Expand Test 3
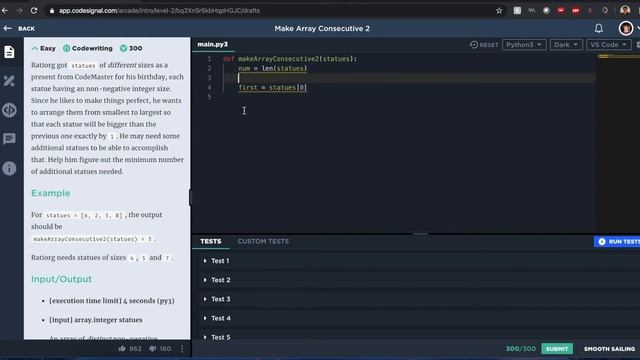 [x=217, y=299]
